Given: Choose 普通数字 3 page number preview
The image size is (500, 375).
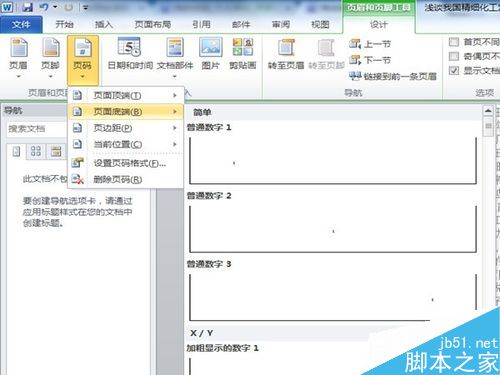Looking at the screenshot, I should tap(333, 297).
